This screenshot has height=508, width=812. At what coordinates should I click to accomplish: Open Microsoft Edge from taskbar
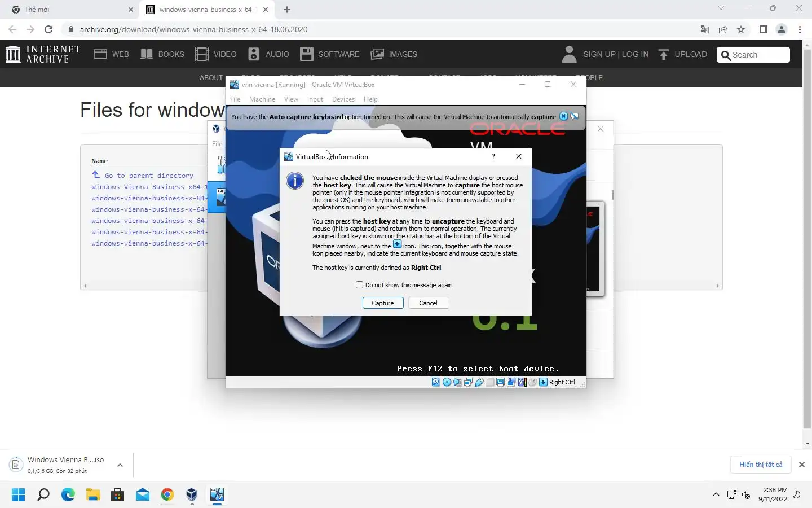click(x=68, y=495)
